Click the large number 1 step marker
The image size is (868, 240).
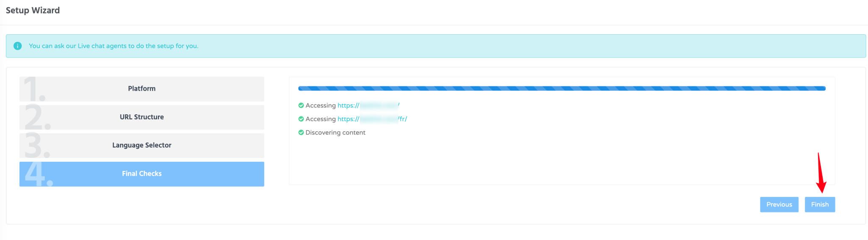pyautogui.click(x=34, y=89)
